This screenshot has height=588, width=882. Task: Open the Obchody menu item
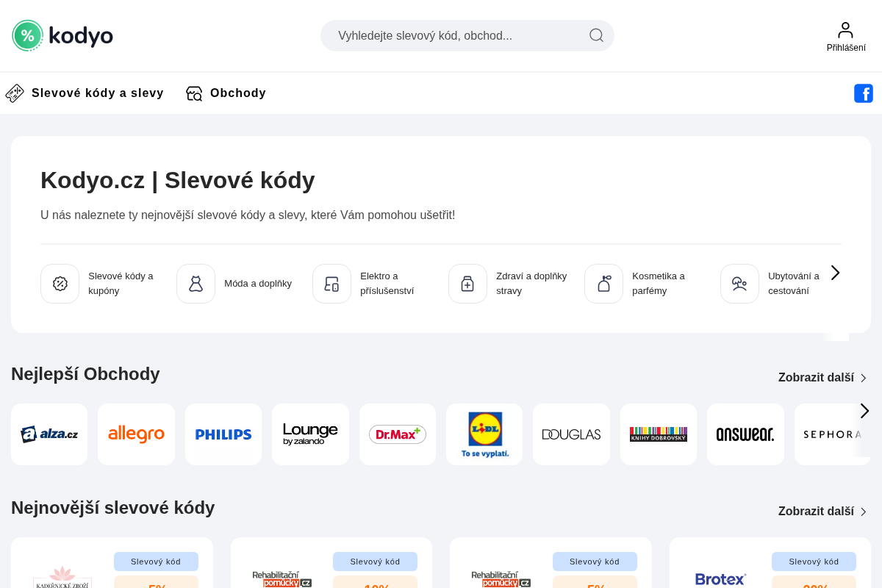pos(238,93)
